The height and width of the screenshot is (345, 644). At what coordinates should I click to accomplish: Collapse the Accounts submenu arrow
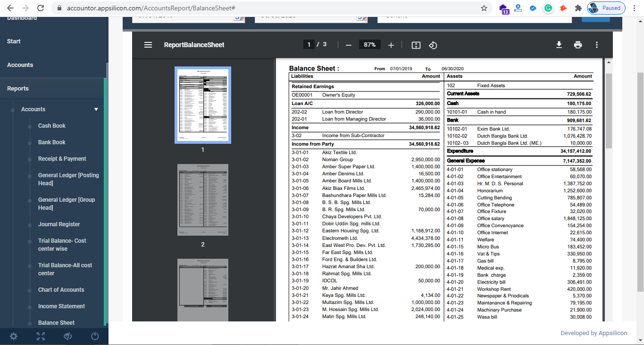pyautogui.click(x=96, y=109)
